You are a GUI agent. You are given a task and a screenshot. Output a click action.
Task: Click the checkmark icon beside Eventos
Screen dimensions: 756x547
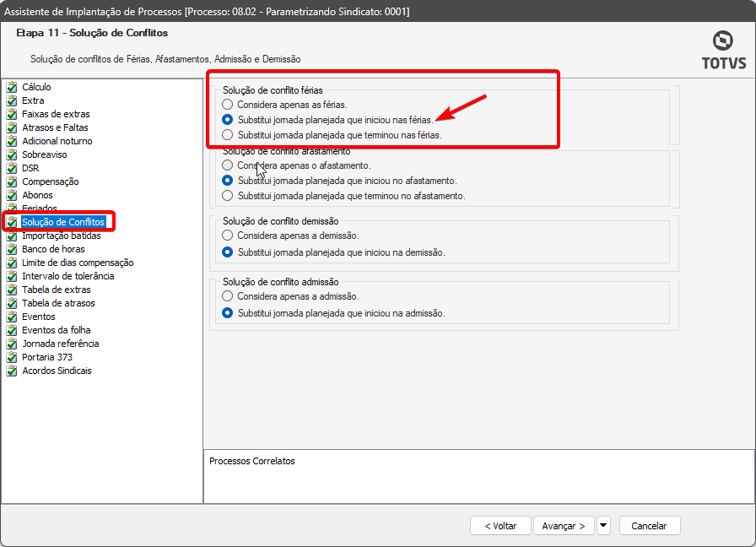click(x=12, y=317)
